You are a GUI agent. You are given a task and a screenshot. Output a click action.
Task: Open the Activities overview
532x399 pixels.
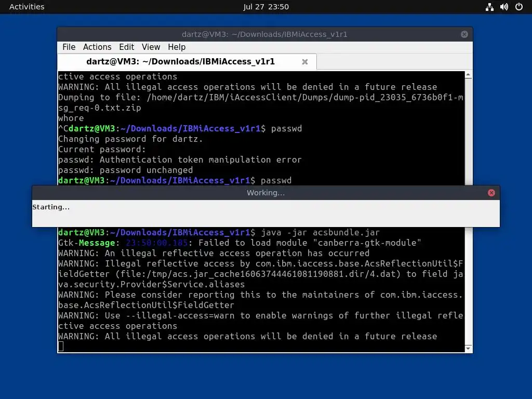click(27, 7)
